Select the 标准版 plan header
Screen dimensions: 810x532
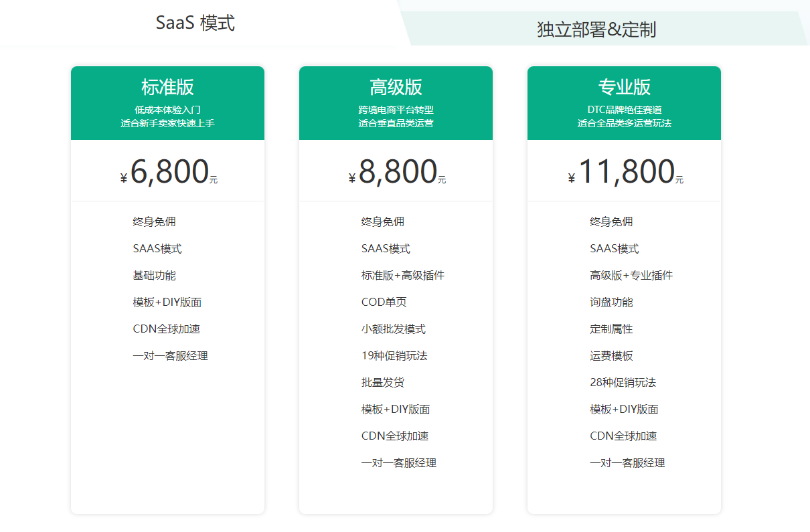click(167, 87)
